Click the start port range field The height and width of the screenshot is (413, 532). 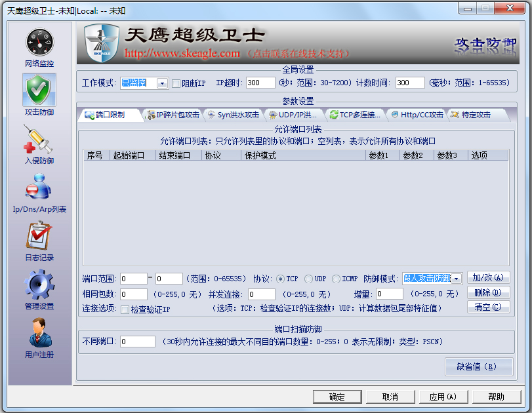click(x=134, y=279)
